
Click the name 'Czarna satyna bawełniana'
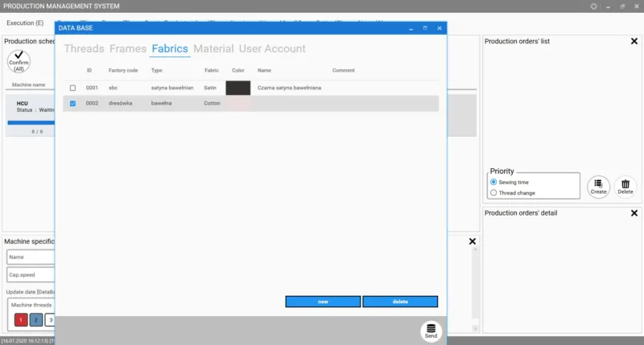point(289,88)
